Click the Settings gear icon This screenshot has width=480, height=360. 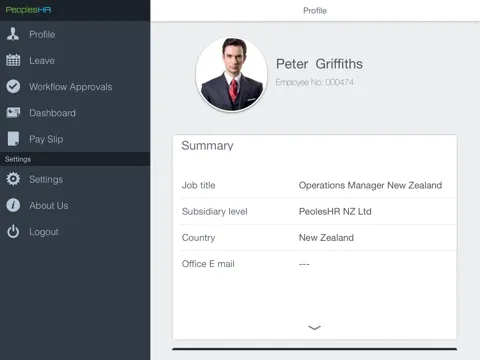13,179
